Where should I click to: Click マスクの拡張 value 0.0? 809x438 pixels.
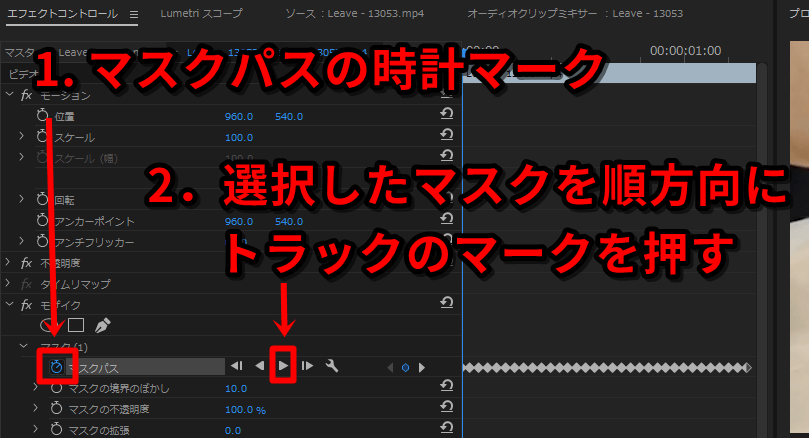pyautogui.click(x=233, y=431)
